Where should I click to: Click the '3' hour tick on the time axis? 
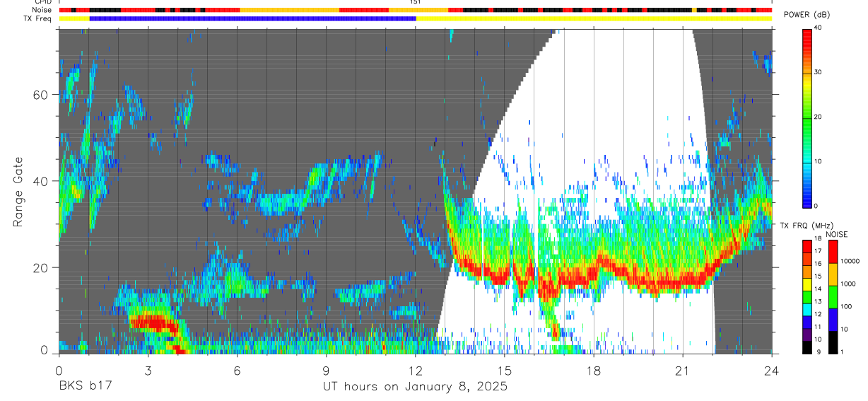coord(148,370)
